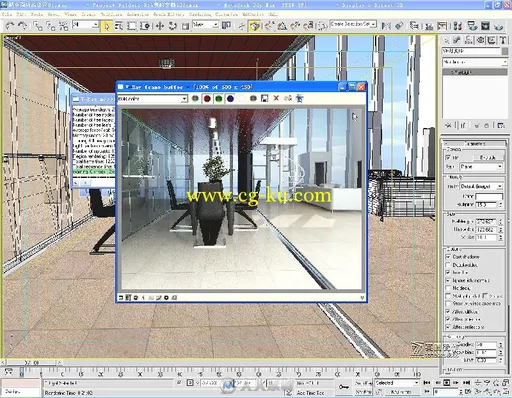Switch to RGB channels in frame buffer
The width and height of the screenshot is (512, 398).
(x=195, y=98)
